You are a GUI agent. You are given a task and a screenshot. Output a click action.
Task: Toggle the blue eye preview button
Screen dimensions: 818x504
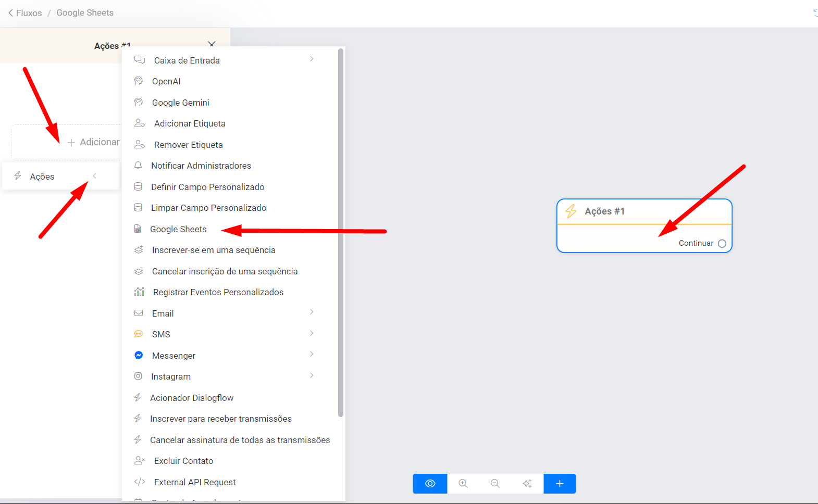coord(430,484)
